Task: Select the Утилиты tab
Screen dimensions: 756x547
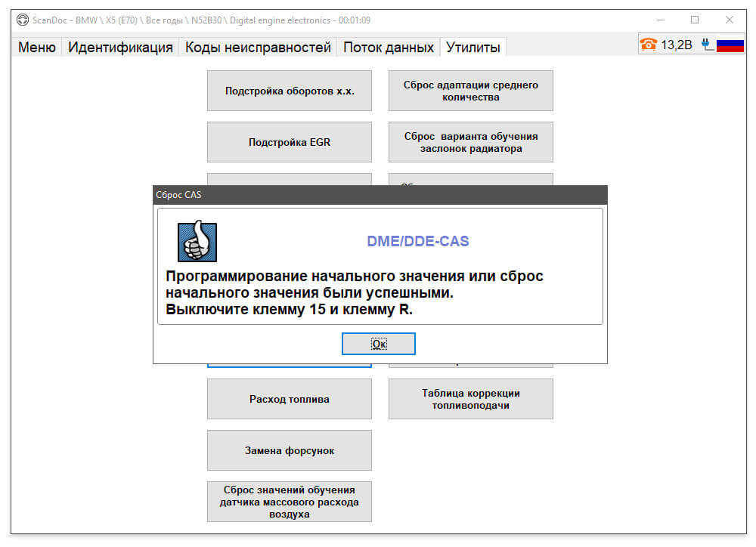Action: (473, 48)
